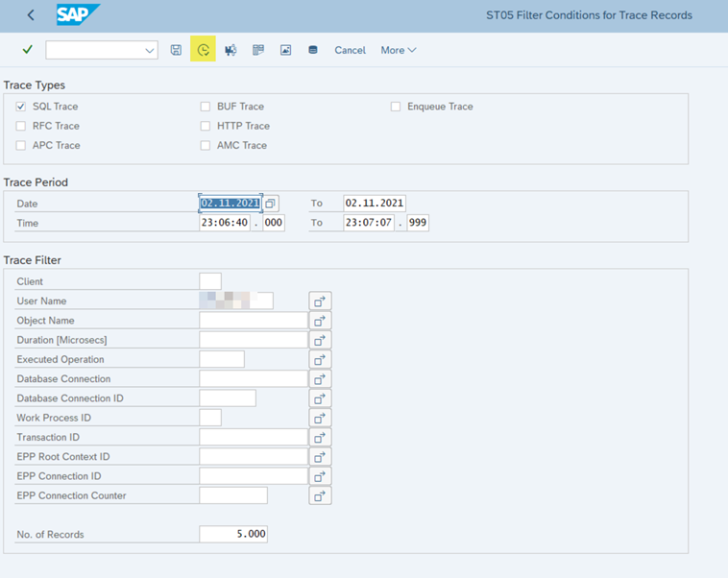
Task: Open the More menu
Action: coord(399,50)
